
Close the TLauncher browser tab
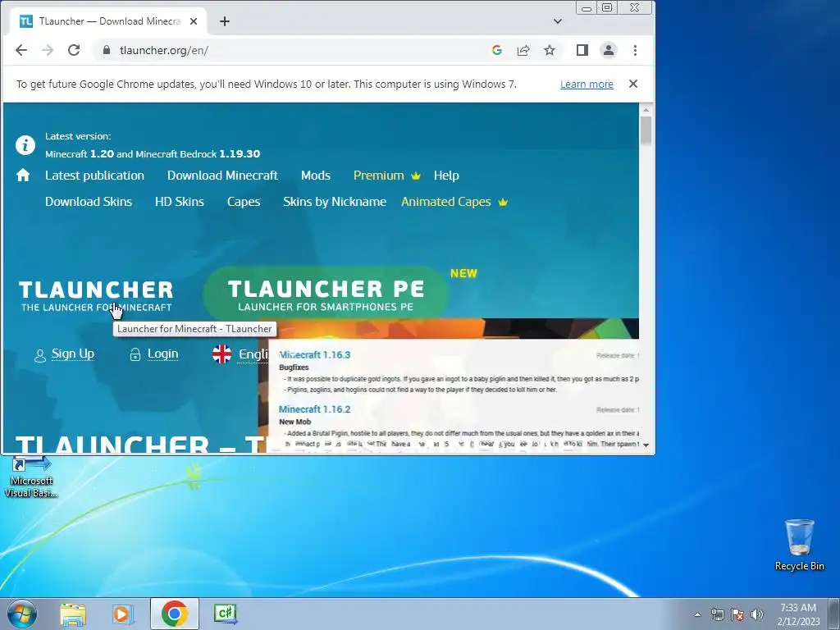pyautogui.click(x=194, y=21)
